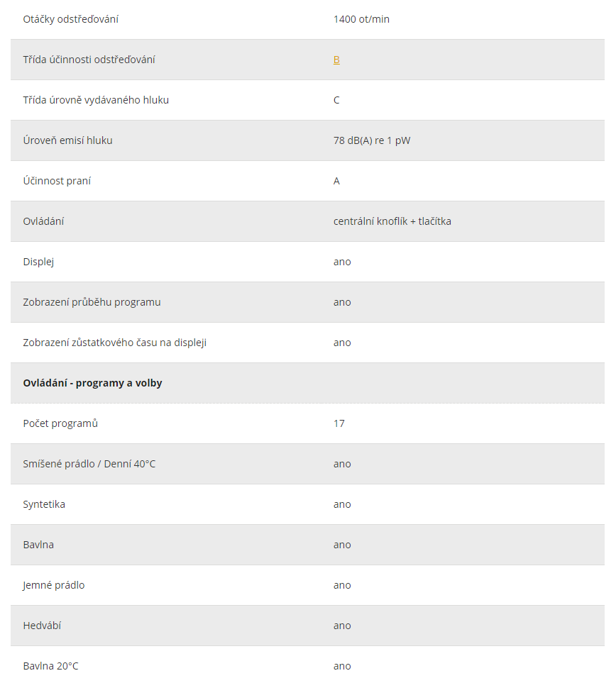
Task: Click the 'Displej' row label
Action: pos(38,262)
